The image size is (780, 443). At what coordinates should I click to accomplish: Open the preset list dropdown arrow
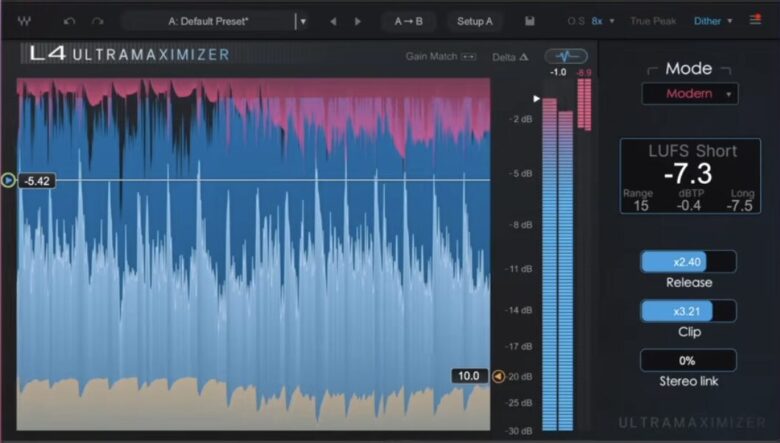[x=303, y=21]
